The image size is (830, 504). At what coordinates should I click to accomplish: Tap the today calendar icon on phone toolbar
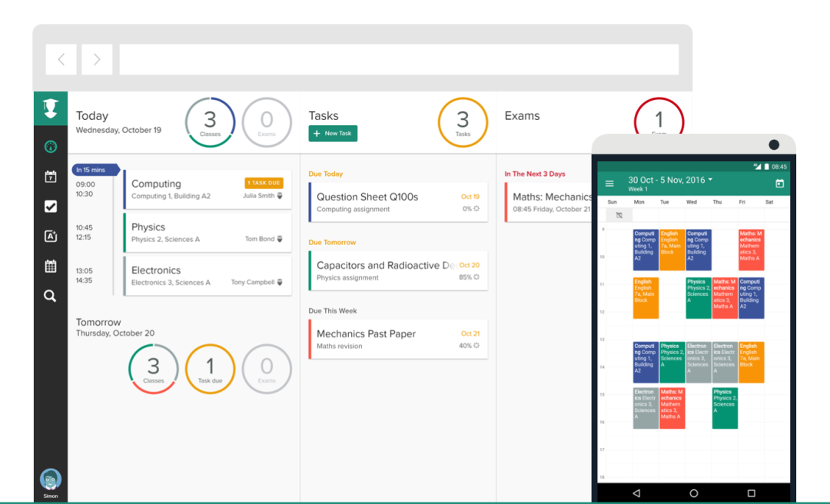(x=779, y=184)
